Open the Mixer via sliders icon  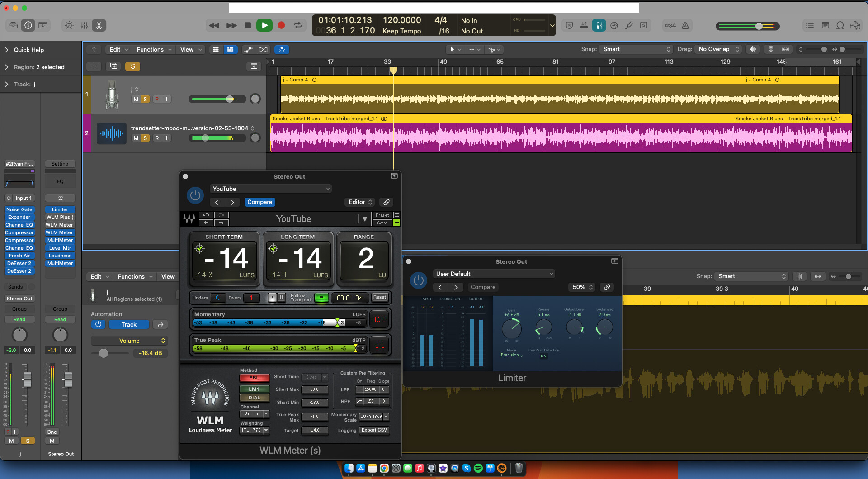[x=84, y=25]
